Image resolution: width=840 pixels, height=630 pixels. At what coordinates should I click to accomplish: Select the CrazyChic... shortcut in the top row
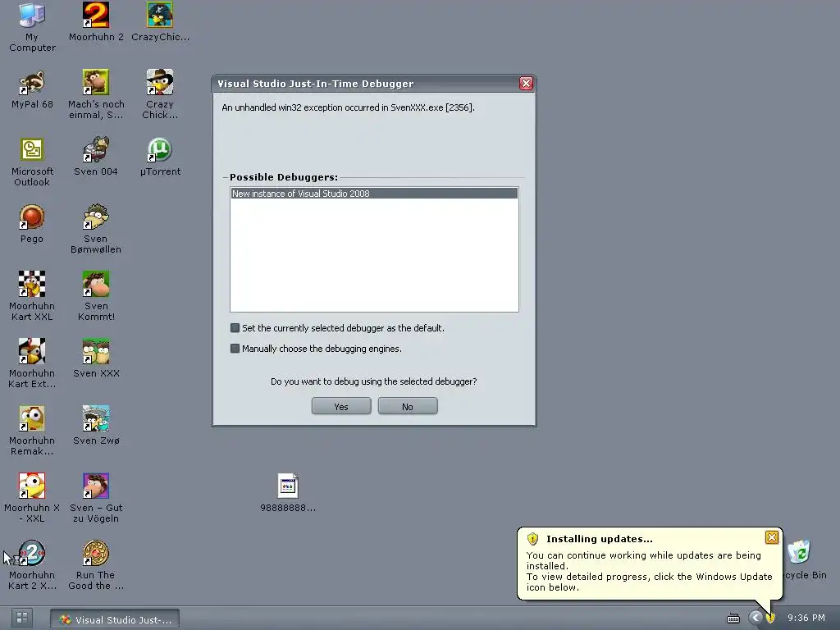pos(160,21)
